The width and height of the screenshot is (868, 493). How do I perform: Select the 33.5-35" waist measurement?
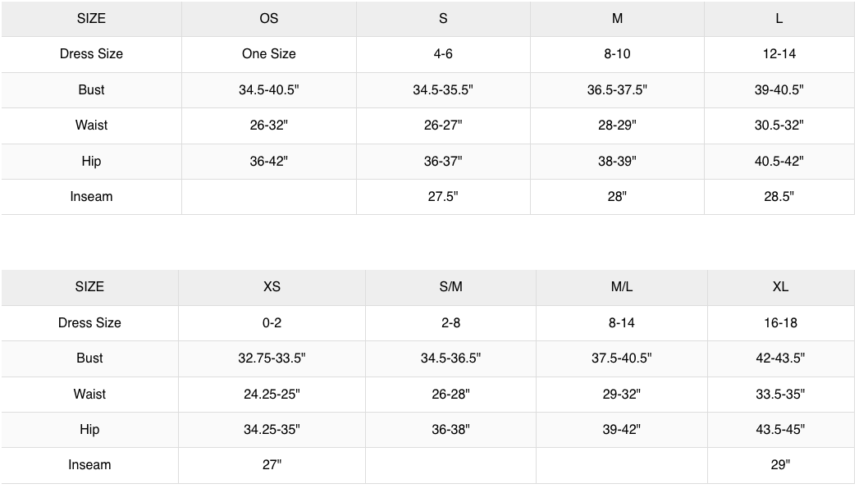(x=780, y=395)
